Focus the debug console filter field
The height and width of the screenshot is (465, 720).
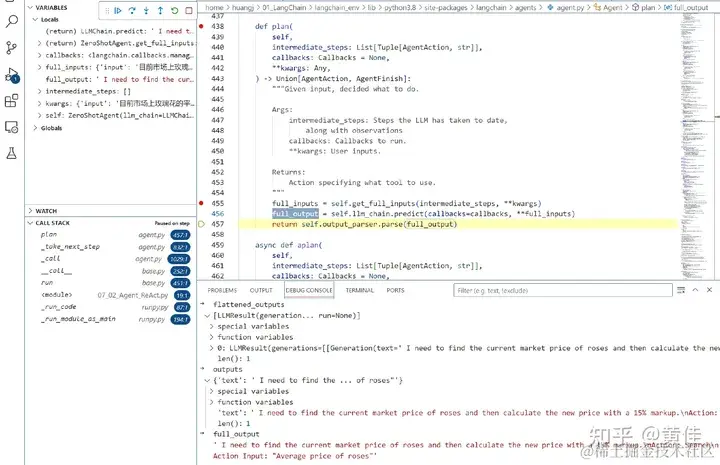[x=563, y=291]
